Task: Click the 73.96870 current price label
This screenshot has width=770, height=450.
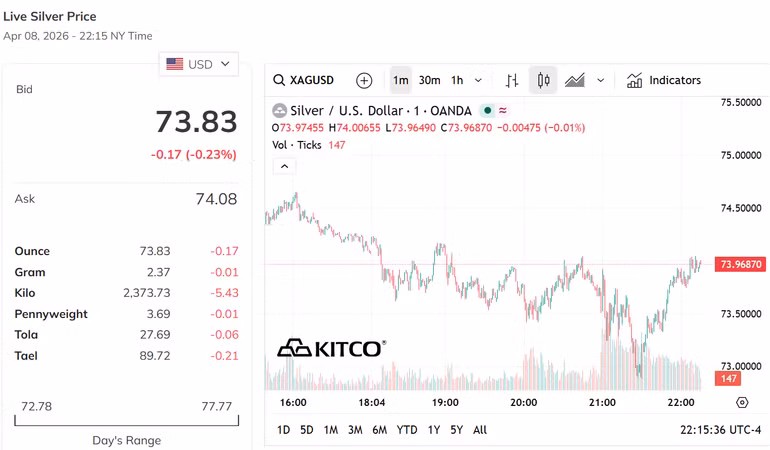Action: [x=740, y=264]
